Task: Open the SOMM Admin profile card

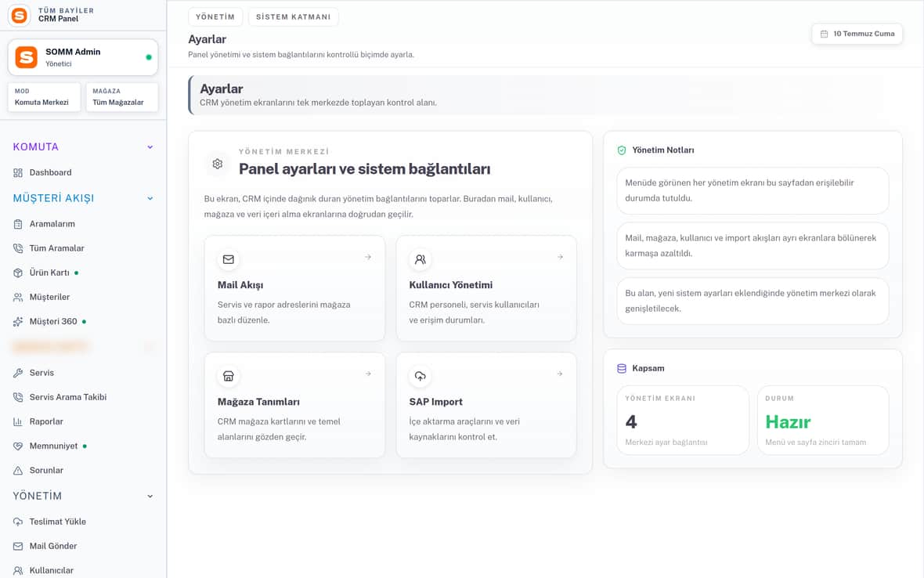Action: (82, 57)
